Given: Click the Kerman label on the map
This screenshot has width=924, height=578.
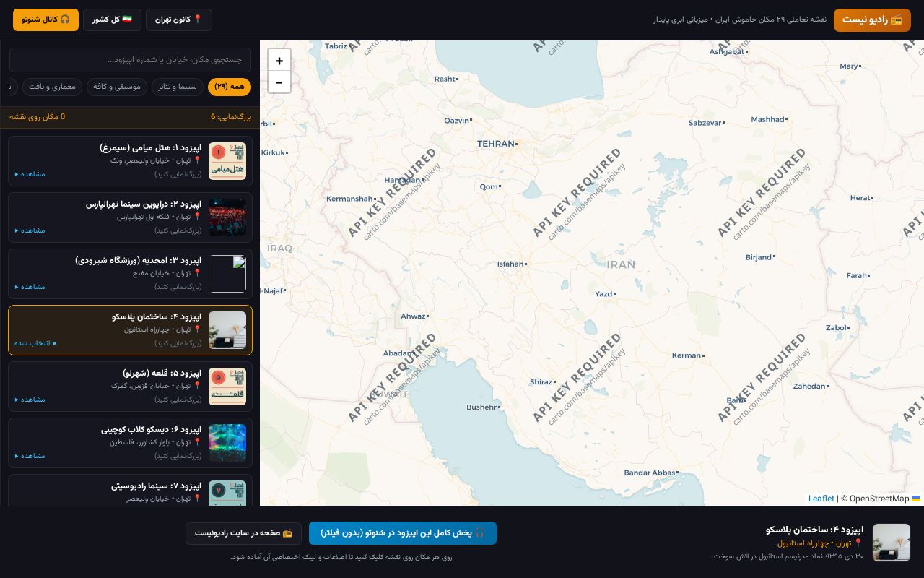Looking at the screenshot, I should pyautogui.click(x=687, y=355).
